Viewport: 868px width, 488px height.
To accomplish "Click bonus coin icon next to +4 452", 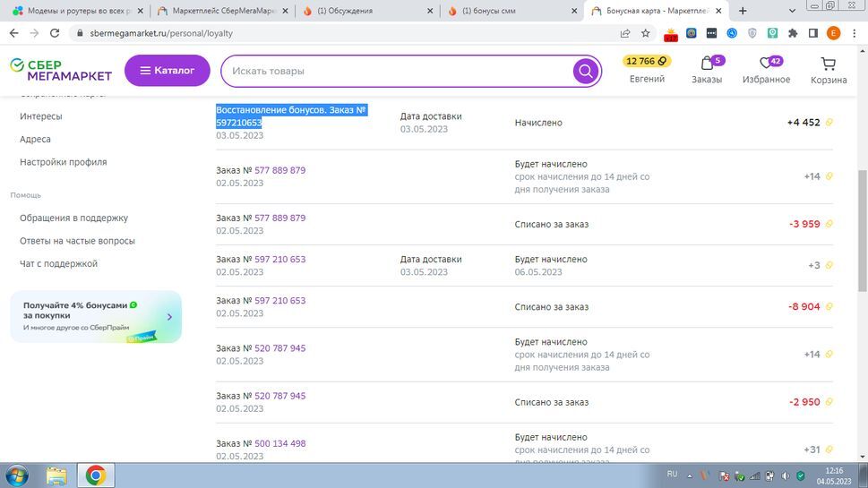I will 829,123.
